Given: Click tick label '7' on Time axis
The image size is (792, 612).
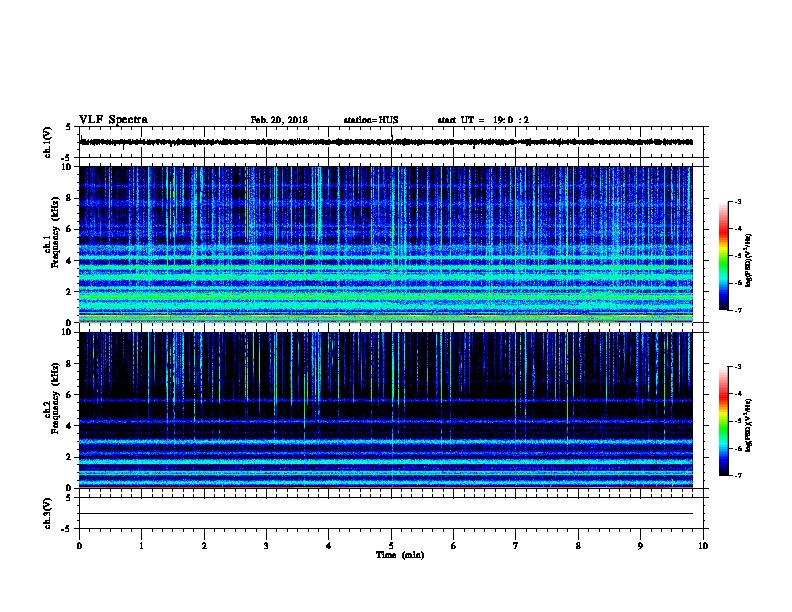Looking at the screenshot, I should pos(516,546).
